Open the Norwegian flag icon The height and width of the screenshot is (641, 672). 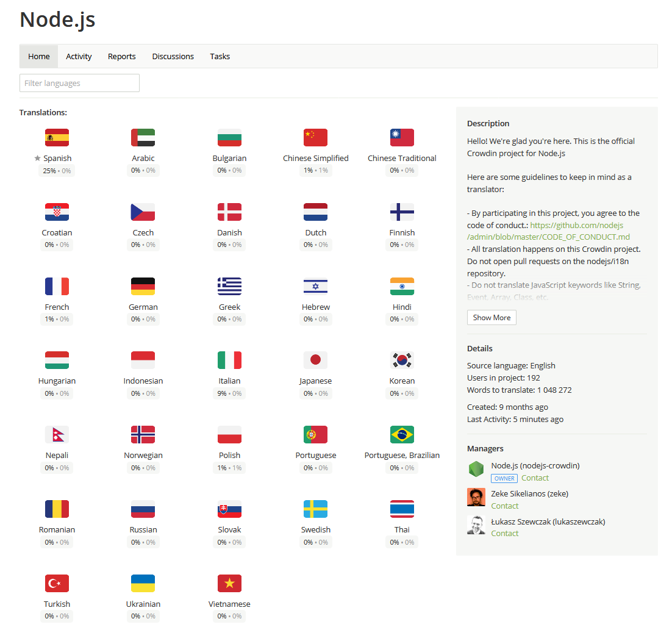click(x=143, y=435)
